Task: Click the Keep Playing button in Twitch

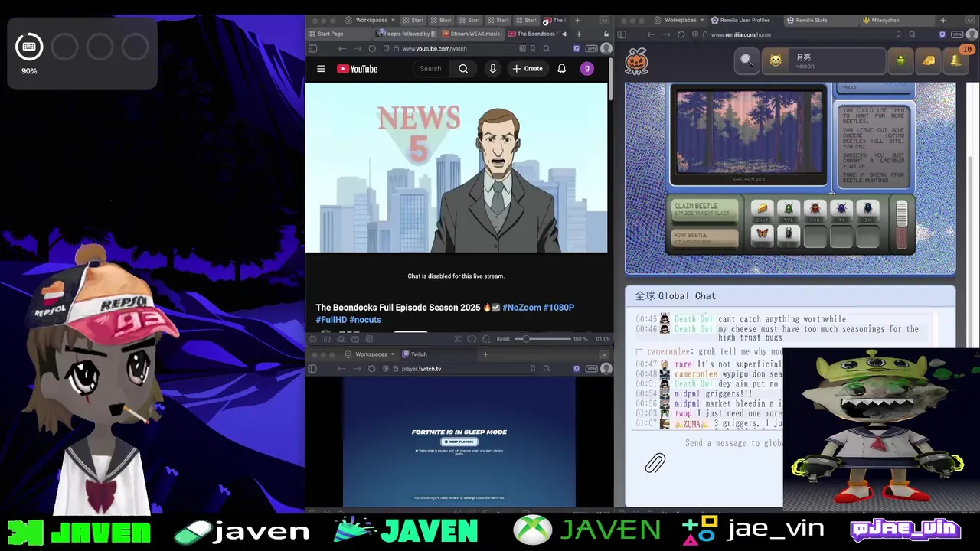Action: 459,442
